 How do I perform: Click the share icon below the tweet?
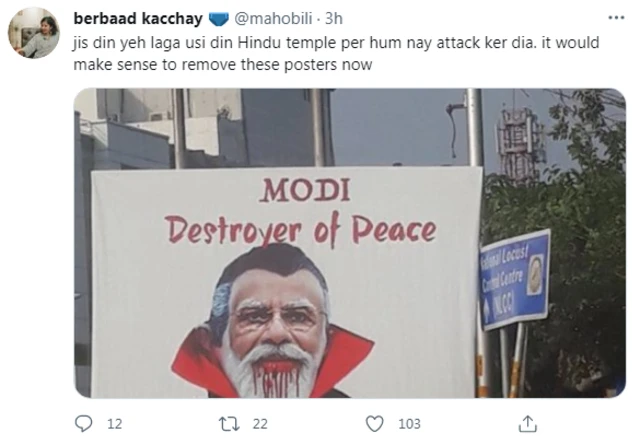pos(519,424)
